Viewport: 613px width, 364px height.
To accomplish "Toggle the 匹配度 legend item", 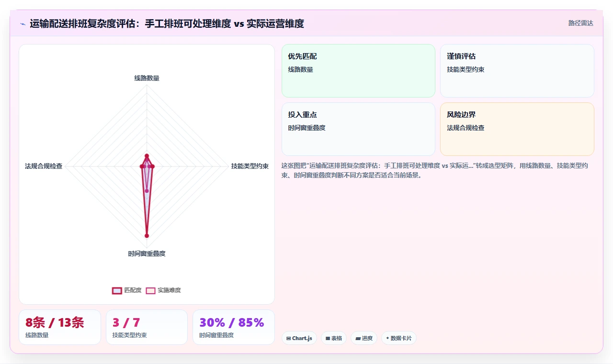I will 127,290.
